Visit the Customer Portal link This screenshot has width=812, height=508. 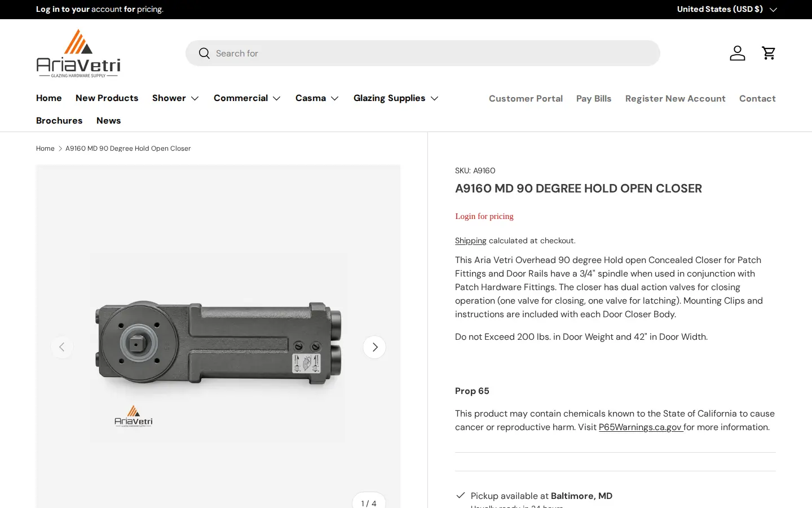point(526,99)
